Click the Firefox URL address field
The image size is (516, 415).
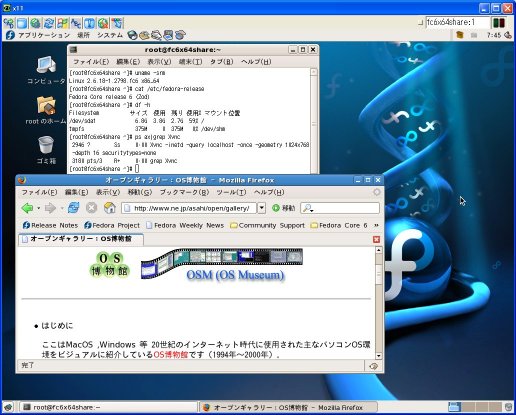(x=189, y=208)
